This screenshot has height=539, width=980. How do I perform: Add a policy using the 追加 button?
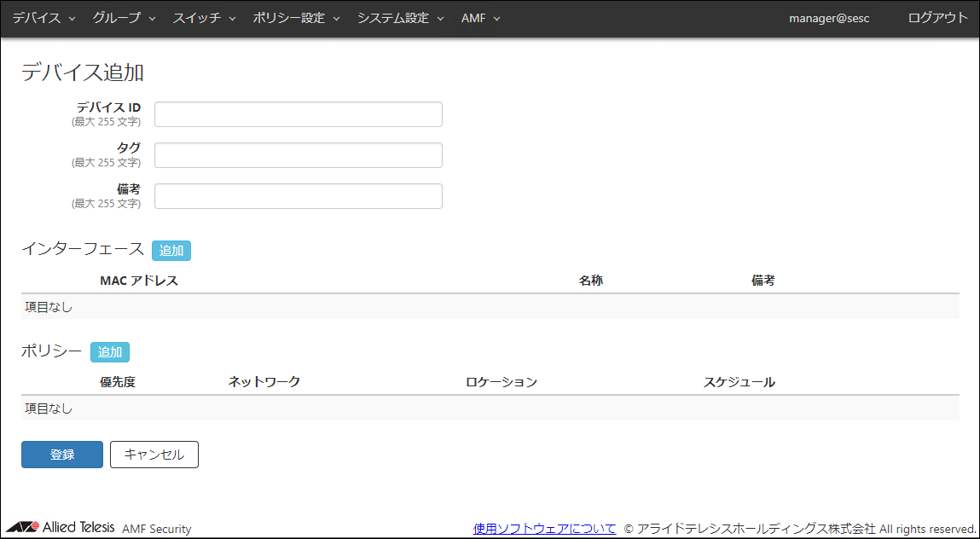[x=110, y=352]
